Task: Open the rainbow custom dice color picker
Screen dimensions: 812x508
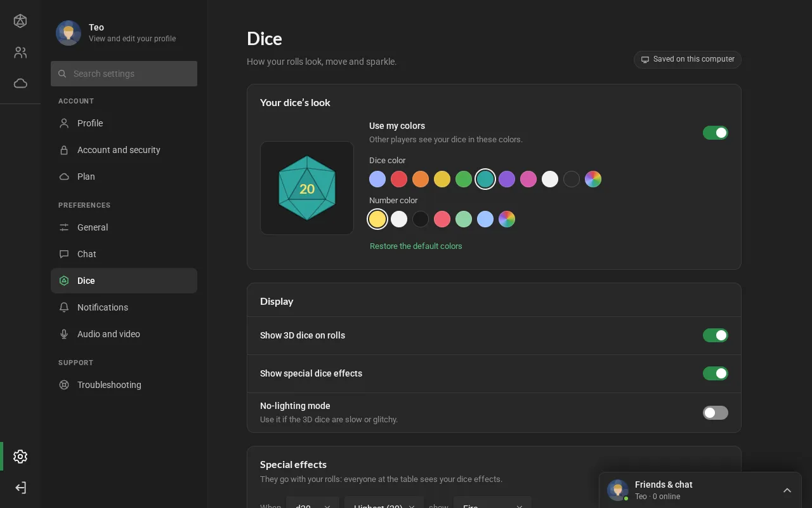Action: click(x=593, y=179)
